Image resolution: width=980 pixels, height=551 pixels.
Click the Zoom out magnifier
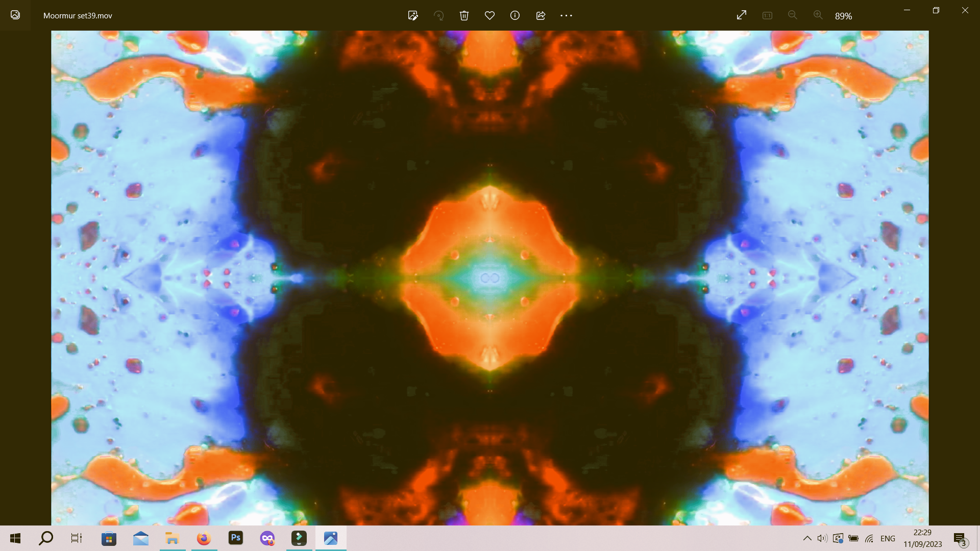[x=793, y=15]
